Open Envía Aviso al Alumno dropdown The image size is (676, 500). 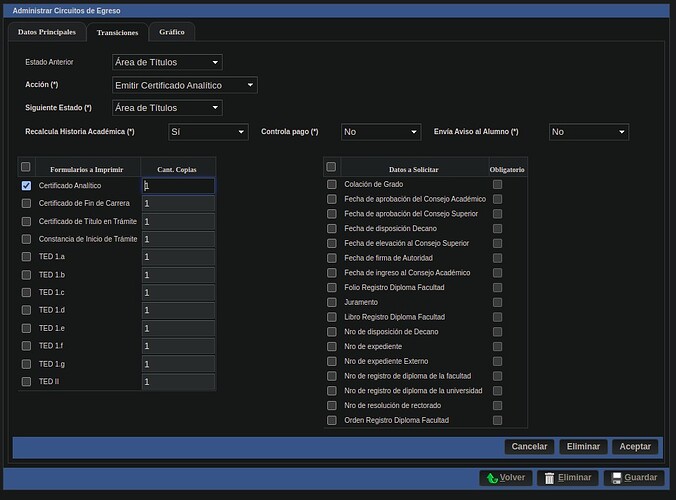[x=589, y=132]
